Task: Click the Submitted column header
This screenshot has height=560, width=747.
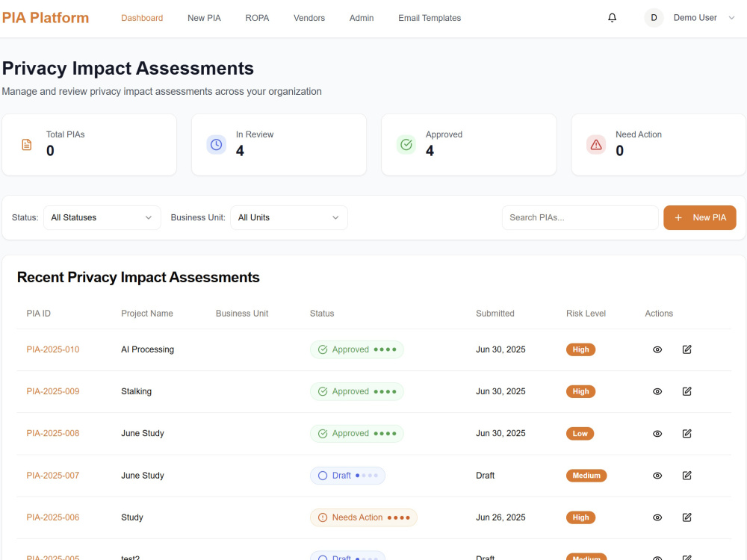Action: tap(495, 314)
